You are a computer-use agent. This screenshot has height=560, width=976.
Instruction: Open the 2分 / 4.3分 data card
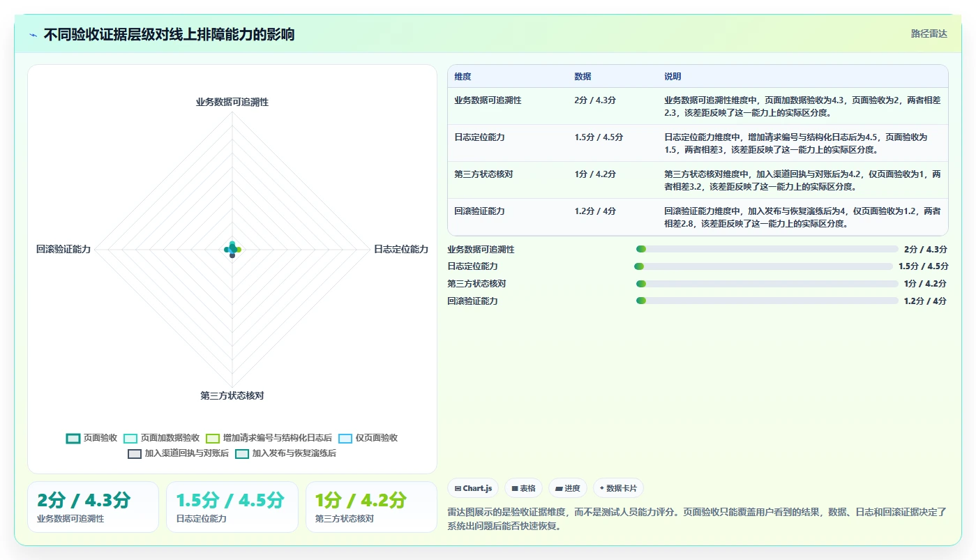tap(93, 507)
